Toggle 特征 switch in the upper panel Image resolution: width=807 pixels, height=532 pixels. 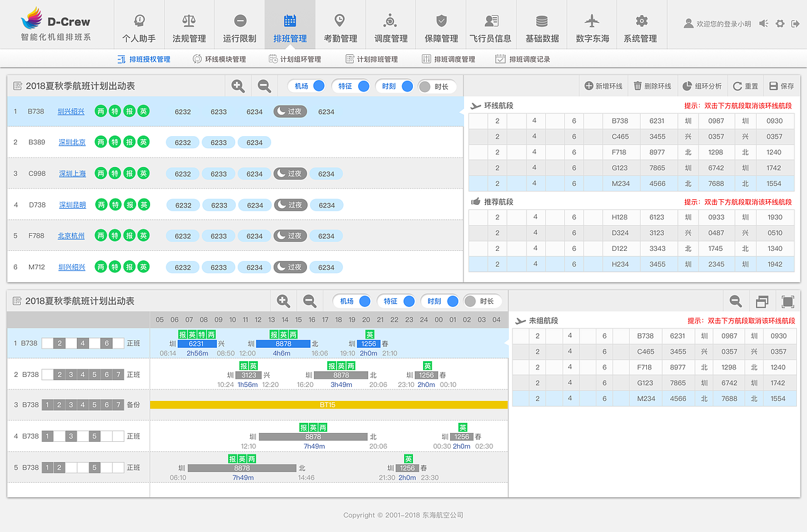(351, 86)
